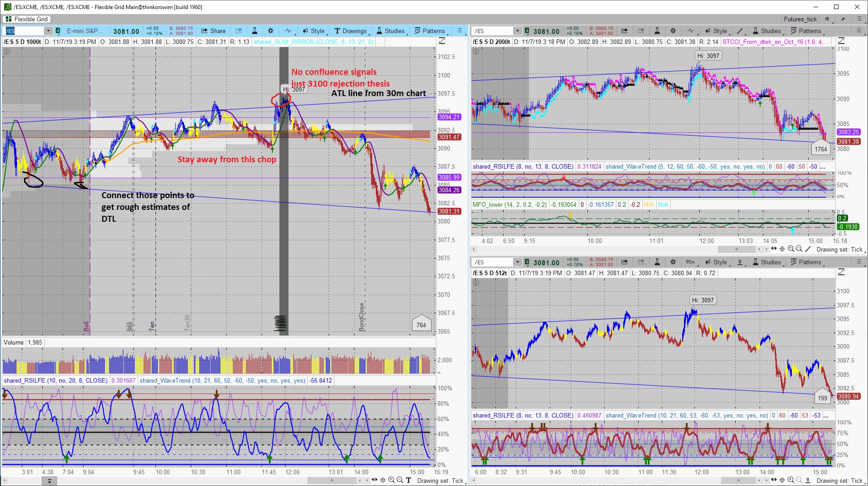Open Studies menu in top-right chart

(x=766, y=31)
